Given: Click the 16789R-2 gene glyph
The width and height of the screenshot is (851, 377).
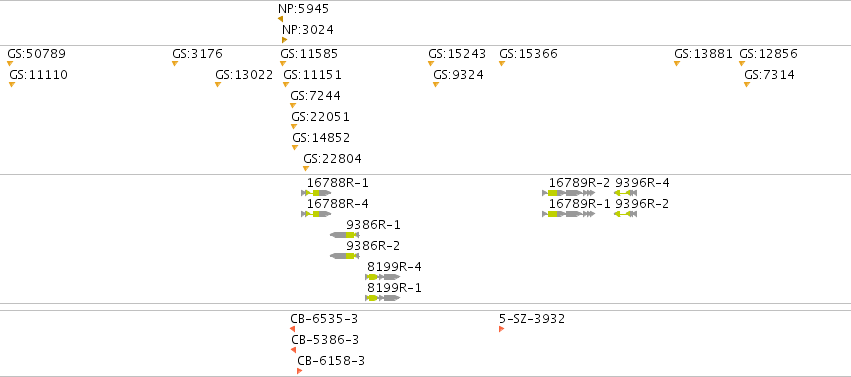Looking at the screenshot, I should tap(569, 193).
